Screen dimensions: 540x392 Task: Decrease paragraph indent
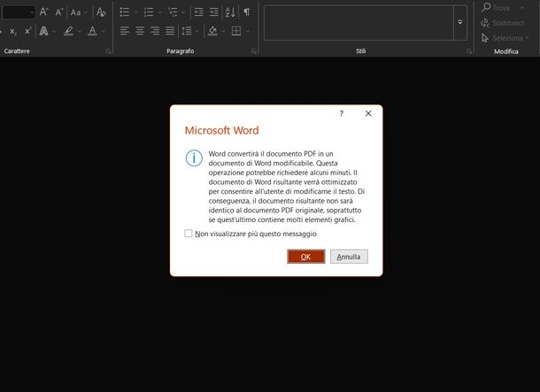tap(198, 12)
